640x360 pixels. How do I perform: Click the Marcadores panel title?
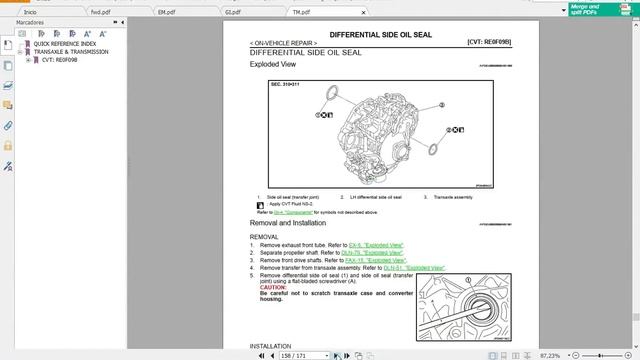pos(30,22)
